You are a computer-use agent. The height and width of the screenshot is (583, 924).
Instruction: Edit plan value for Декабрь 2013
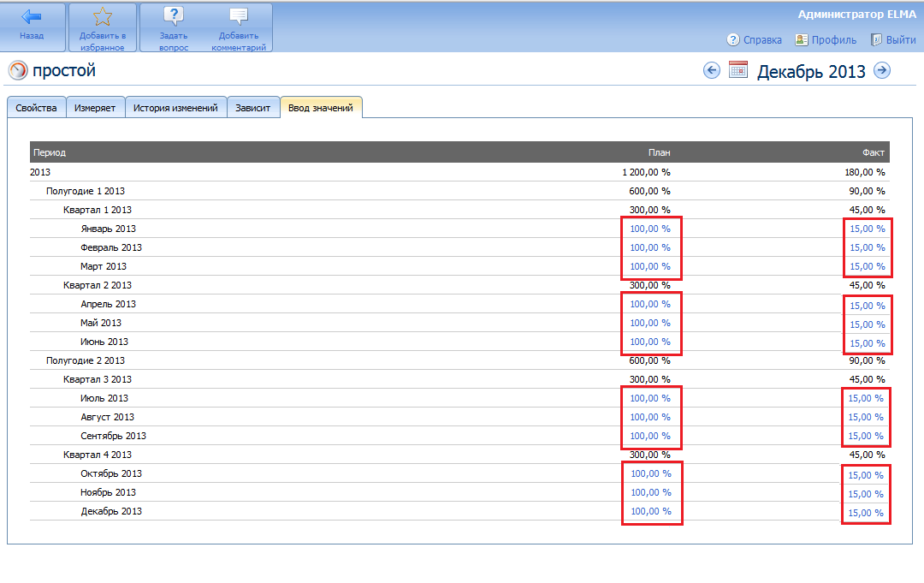click(x=650, y=511)
